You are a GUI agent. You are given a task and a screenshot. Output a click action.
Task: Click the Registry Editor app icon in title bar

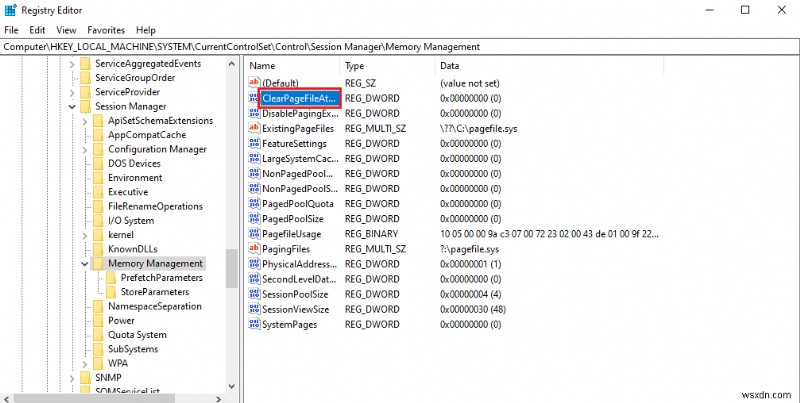pyautogui.click(x=10, y=10)
